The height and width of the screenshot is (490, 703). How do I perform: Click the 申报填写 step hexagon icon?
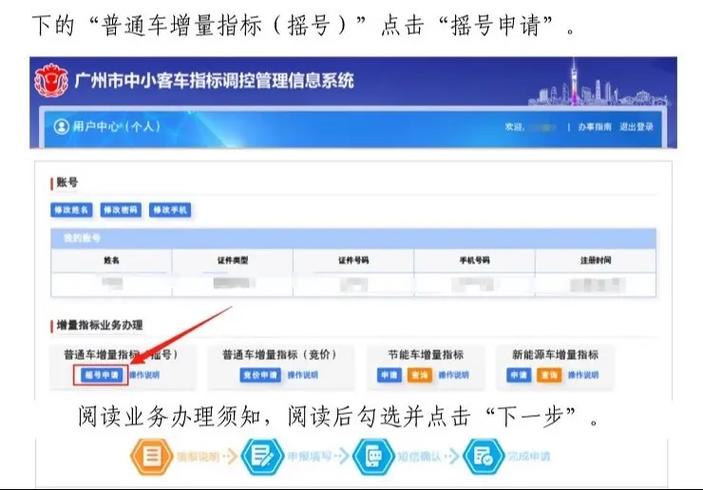(262, 456)
